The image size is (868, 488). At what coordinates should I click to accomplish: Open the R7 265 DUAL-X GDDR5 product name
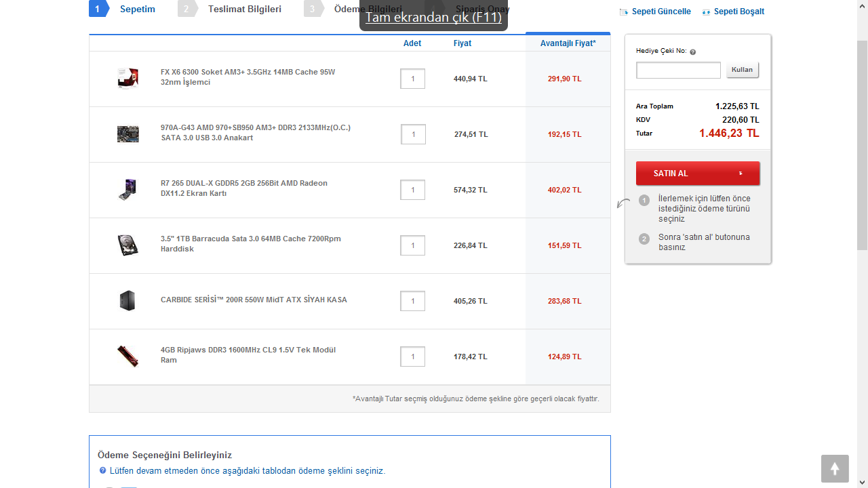[x=244, y=188]
